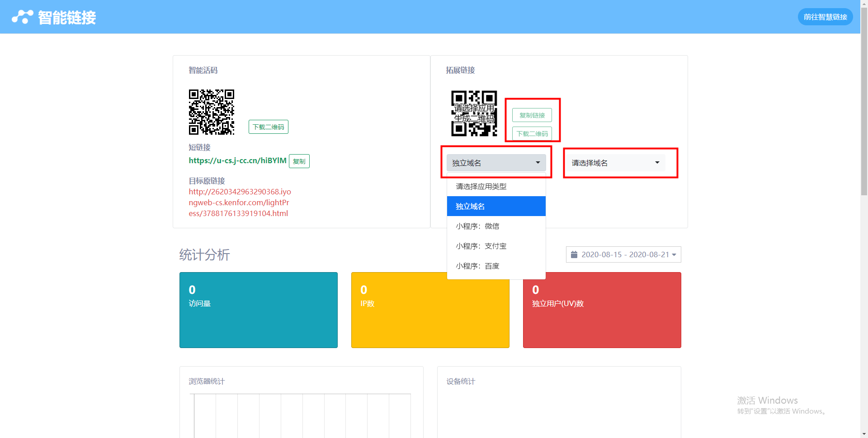Click 下载二维码 in 拓展链接 panel

[532, 134]
